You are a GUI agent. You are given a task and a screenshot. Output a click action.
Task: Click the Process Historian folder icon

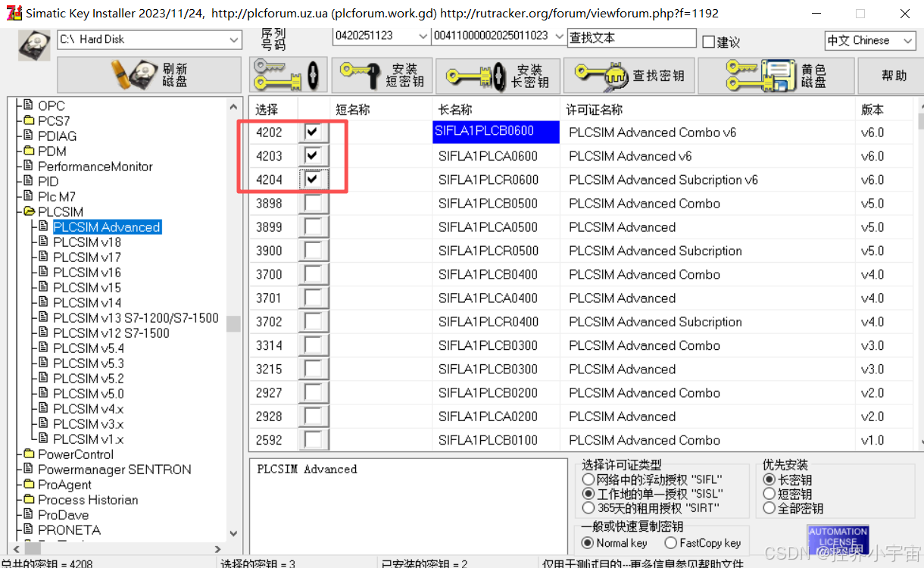pos(29,500)
